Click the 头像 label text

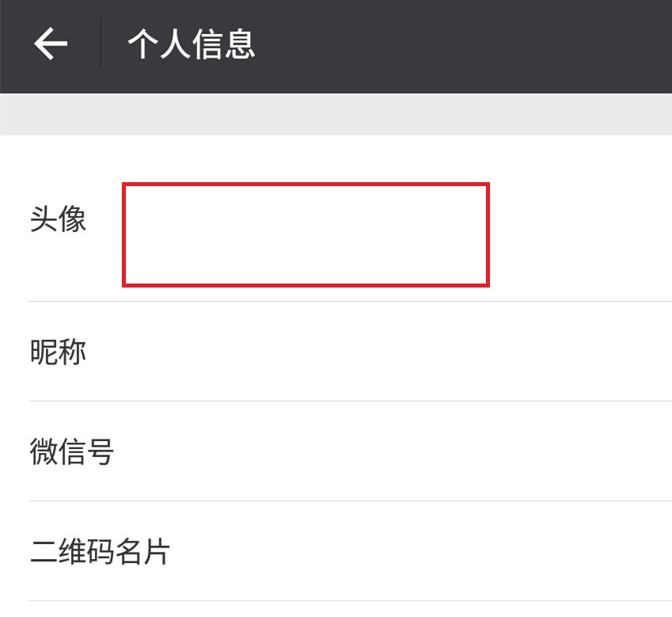click(x=58, y=219)
